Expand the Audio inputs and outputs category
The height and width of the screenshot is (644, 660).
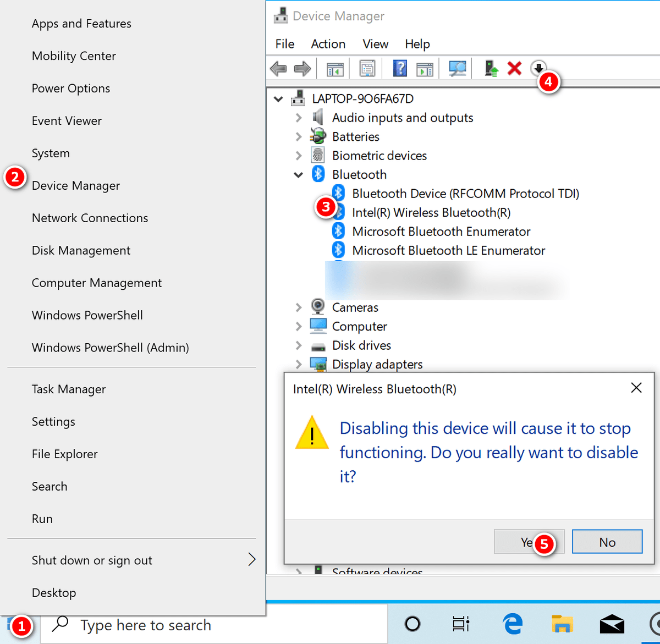[x=298, y=117]
